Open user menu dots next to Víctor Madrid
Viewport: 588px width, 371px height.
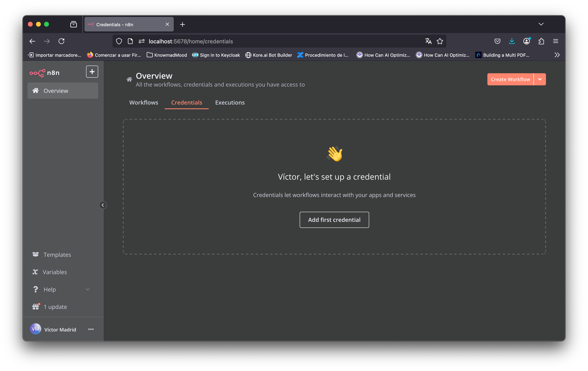pos(91,329)
